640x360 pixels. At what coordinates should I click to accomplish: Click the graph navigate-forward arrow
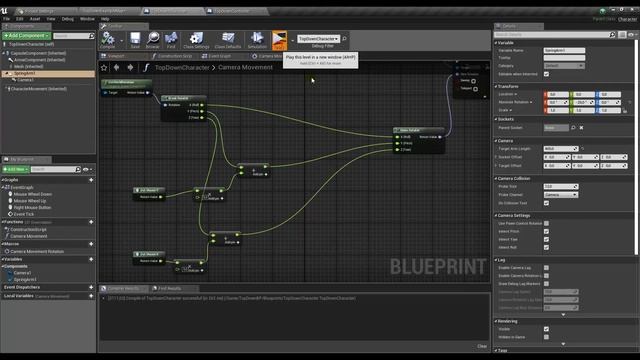tap(130, 67)
